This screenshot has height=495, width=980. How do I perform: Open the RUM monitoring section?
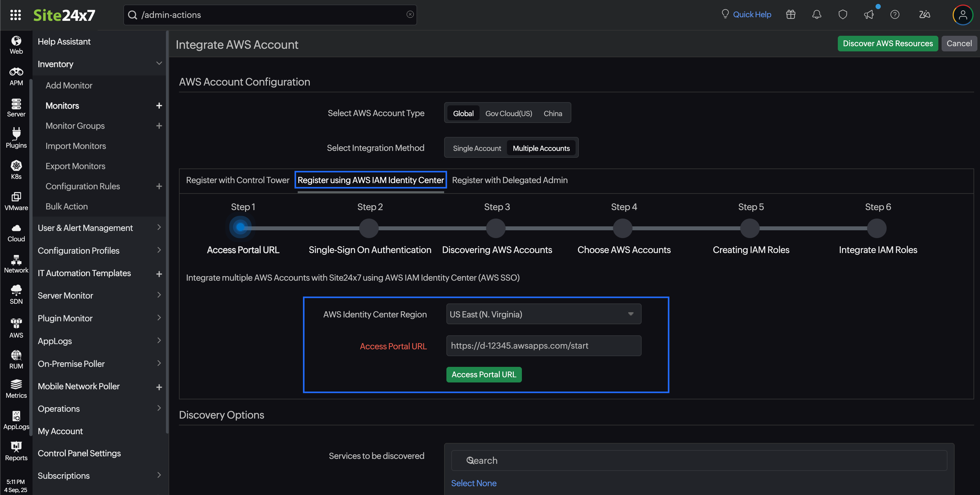[16, 359]
